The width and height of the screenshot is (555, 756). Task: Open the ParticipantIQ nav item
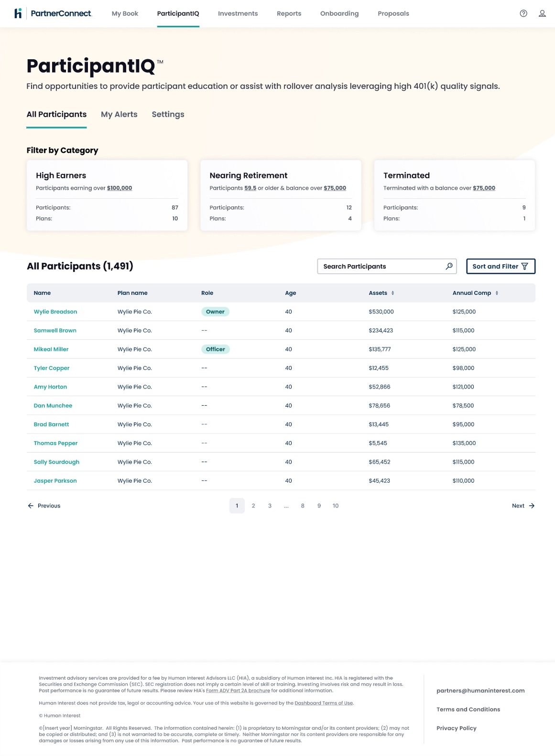(178, 13)
